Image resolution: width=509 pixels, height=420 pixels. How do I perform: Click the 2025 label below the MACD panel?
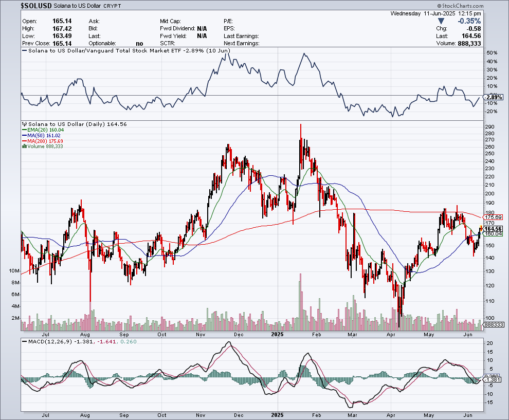(x=278, y=415)
